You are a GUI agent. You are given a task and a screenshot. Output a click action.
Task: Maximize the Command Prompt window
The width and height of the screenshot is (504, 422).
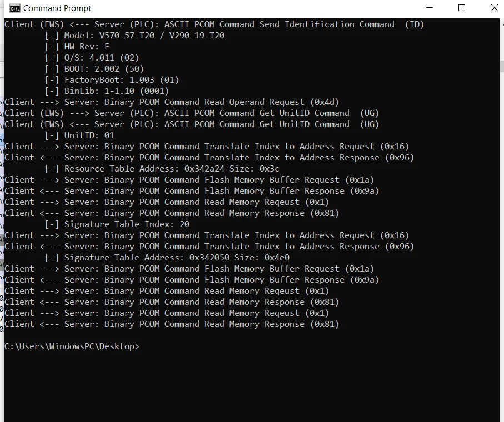point(462,8)
